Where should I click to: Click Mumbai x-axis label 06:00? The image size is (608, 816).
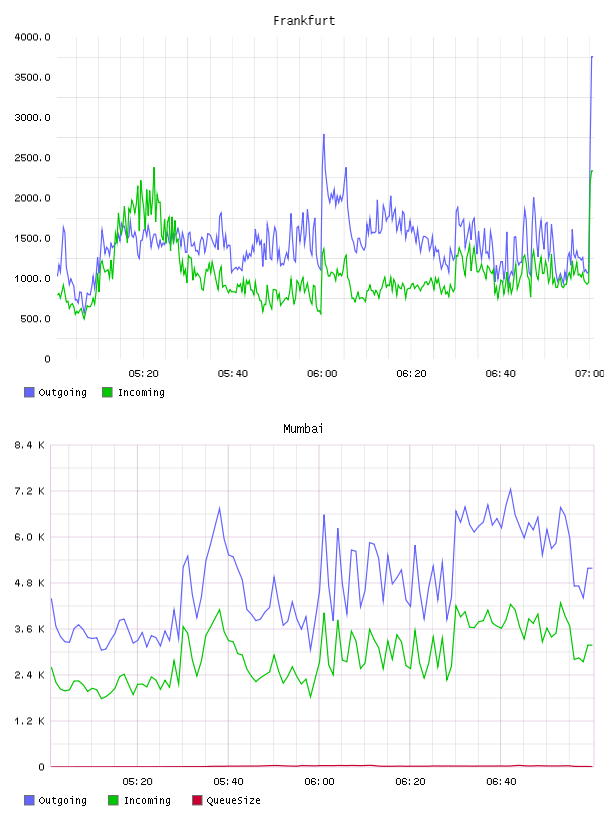(319, 782)
